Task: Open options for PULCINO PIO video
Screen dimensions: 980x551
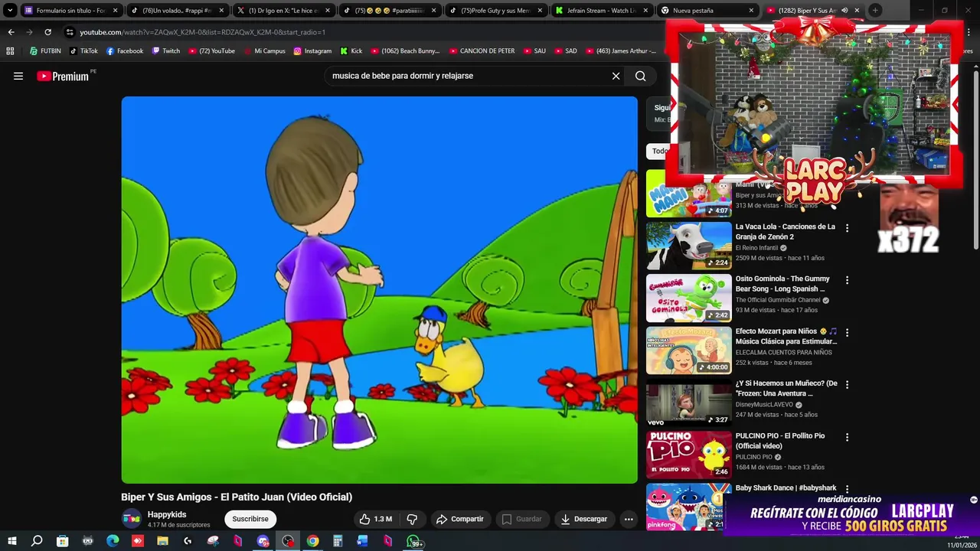Action: tap(847, 437)
